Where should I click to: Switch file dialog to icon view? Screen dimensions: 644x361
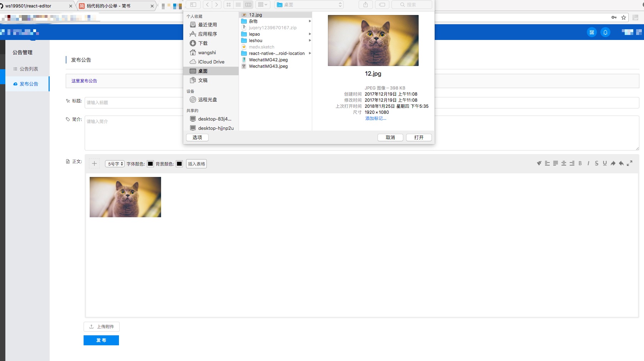coord(229,5)
